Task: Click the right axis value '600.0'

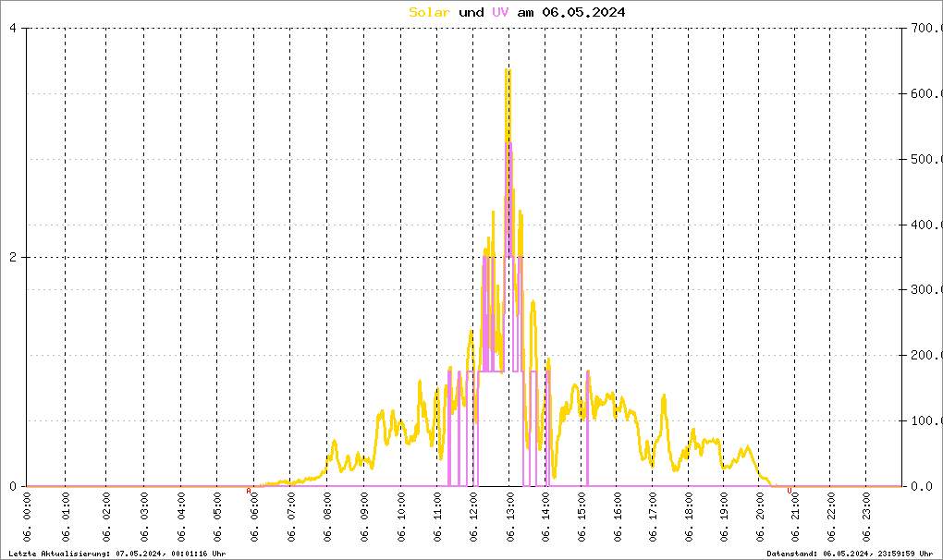Action: (926, 93)
